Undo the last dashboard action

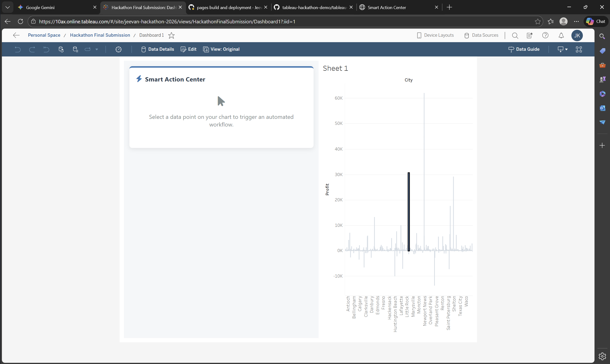(x=17, y=49)
